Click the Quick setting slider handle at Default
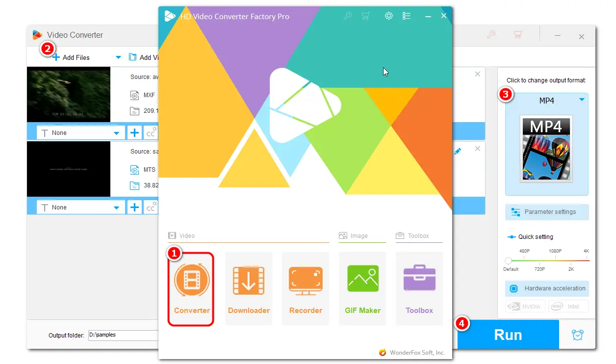Viewport: 616px width, 364px height. coord(508,260)
